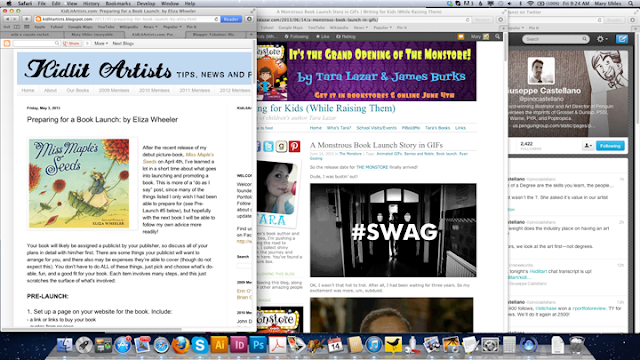Click the Miss Maple's Seeds book cover image
Viewport: 640px width, 360px height.
click(x=79, y=183)
